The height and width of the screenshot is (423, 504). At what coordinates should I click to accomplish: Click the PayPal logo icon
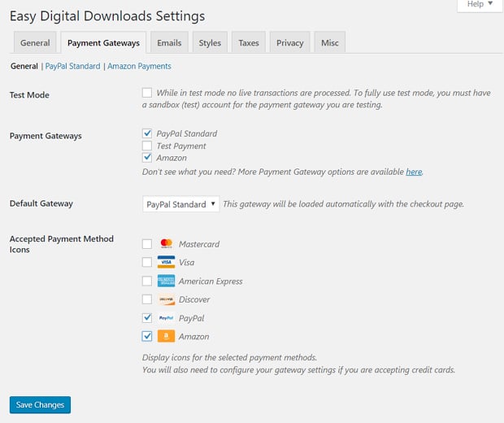[x=166, y=318]
